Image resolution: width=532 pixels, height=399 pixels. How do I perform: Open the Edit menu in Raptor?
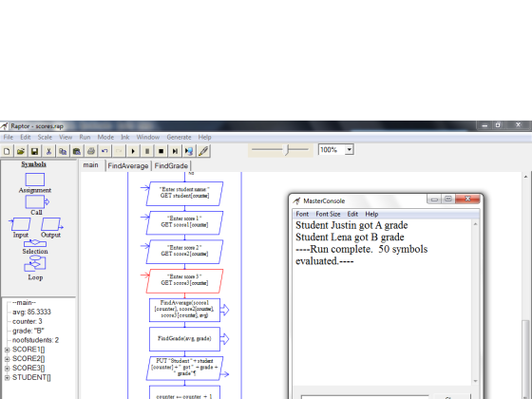click(x=25, y=137)
